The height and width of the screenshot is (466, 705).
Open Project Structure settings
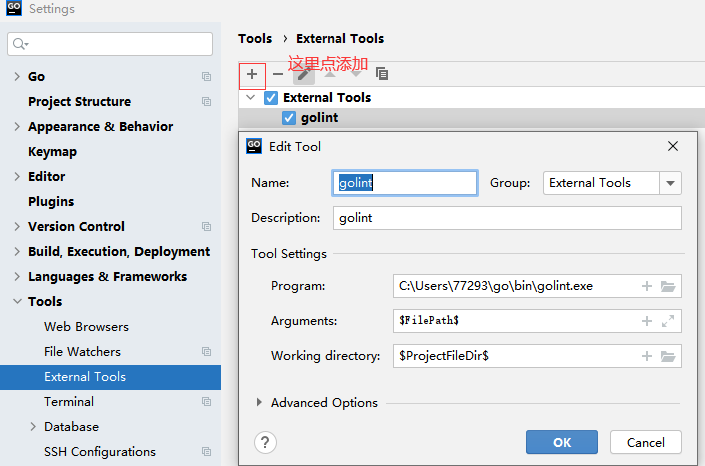point(79,102)
